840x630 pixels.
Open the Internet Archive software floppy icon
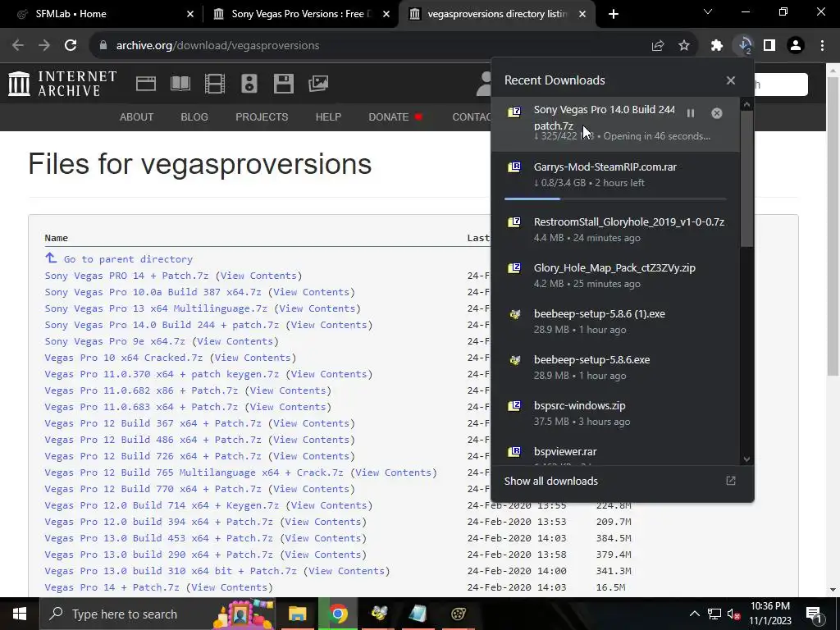point(283,84)
